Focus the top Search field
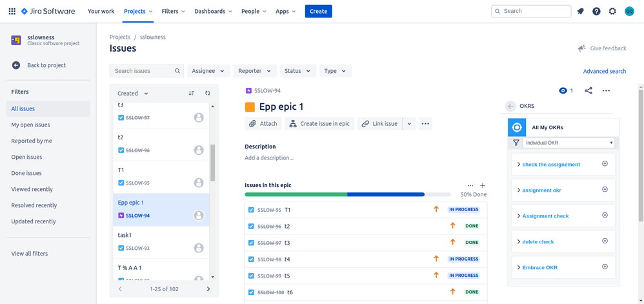This screenshot has height=304, width=644. [x=531, y=11]
